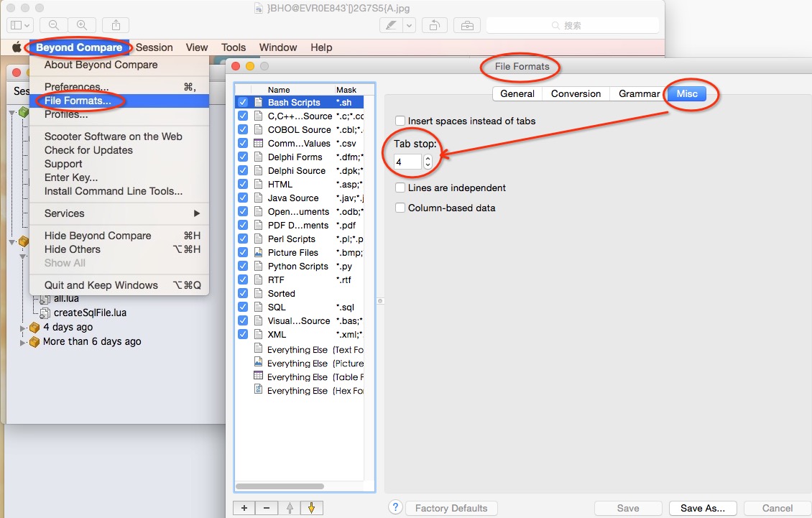This screenshot has height=518, width=812.
Task: Switch to the General tab
Action: (517, 94)
